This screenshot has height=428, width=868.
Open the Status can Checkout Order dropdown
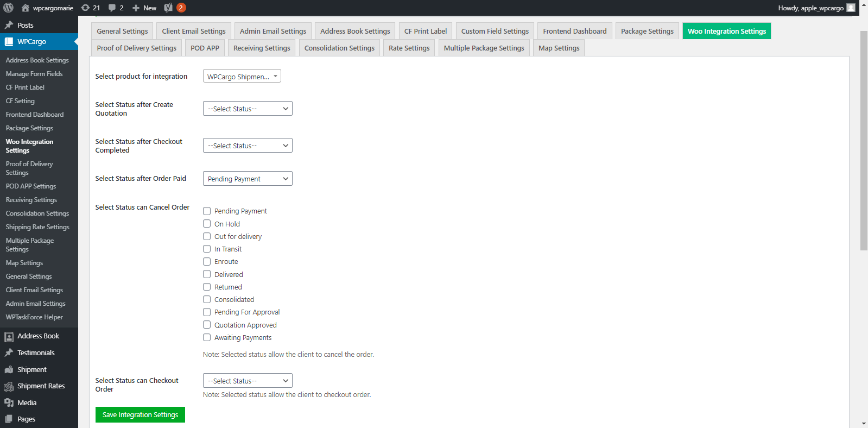click(x=248, y=381)
